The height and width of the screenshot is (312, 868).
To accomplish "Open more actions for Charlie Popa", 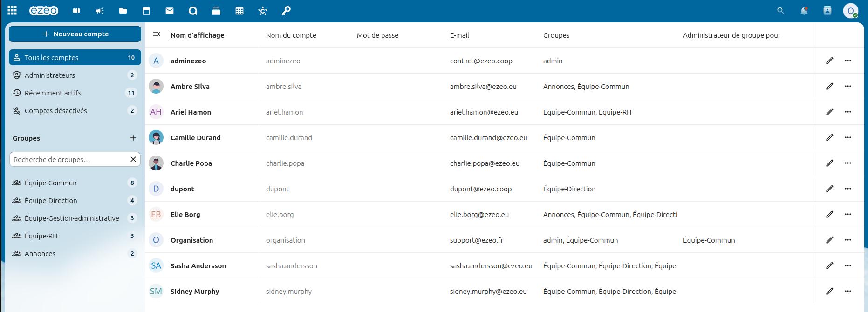I will (x=848, y=163).
